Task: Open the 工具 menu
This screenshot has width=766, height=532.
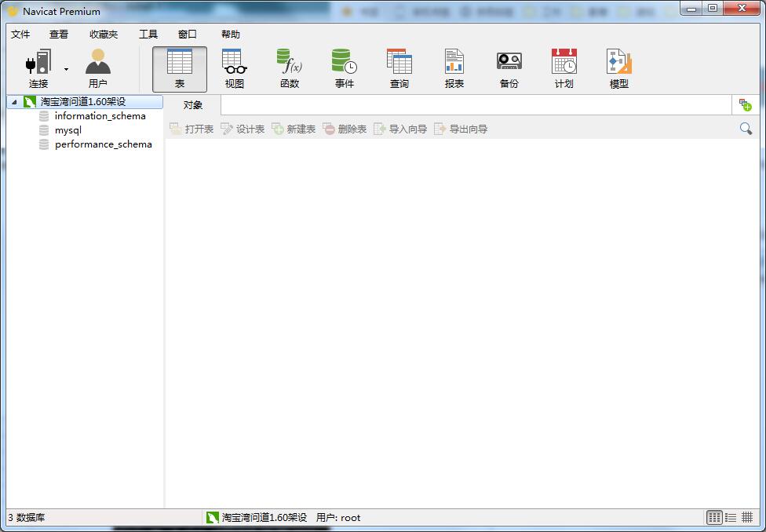Action: coord(148,35)
